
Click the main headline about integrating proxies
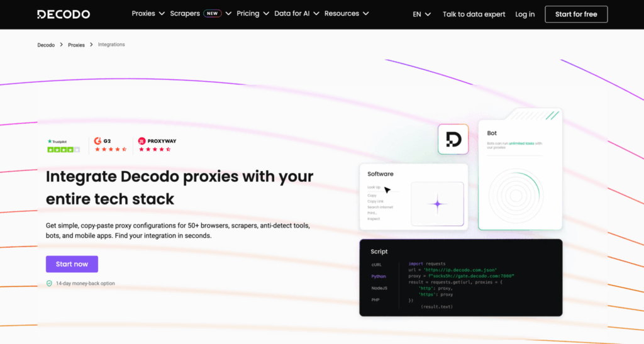pos(179,187)
